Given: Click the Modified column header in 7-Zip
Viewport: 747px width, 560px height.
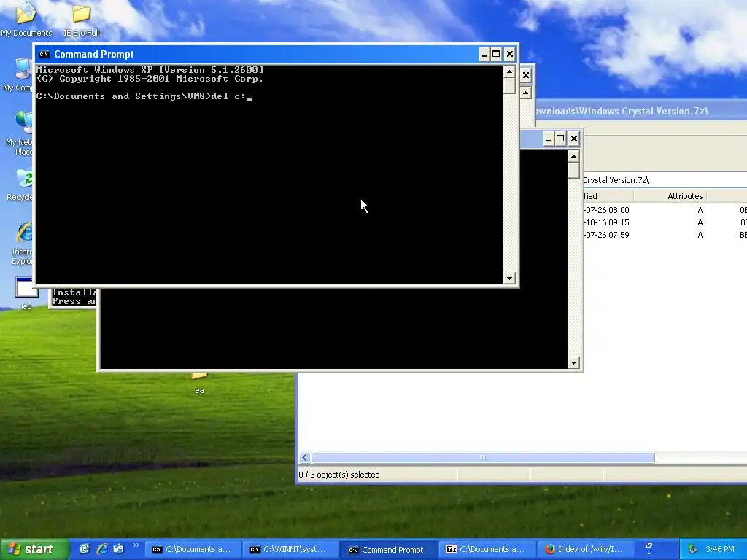Looking at the screenshot, I should click(608, 196).
